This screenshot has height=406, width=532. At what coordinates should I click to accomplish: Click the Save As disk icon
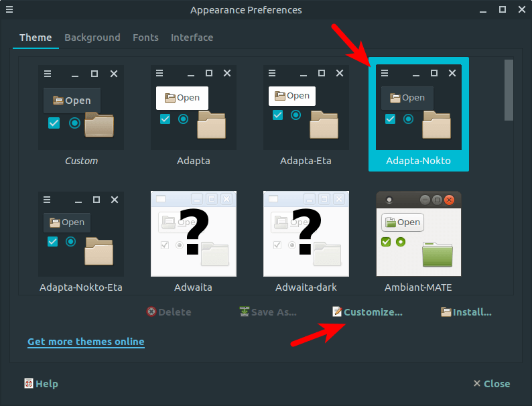[245, 312]
